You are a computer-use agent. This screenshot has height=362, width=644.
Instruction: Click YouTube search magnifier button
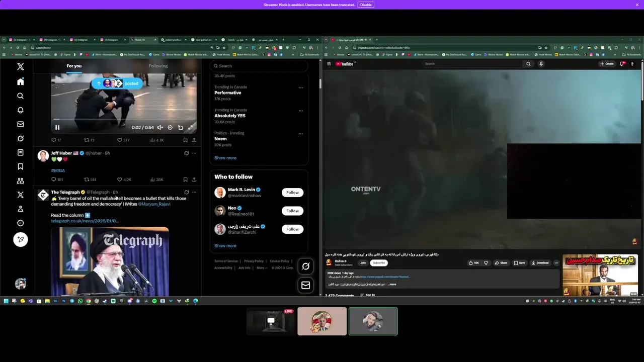pos(528,64)
